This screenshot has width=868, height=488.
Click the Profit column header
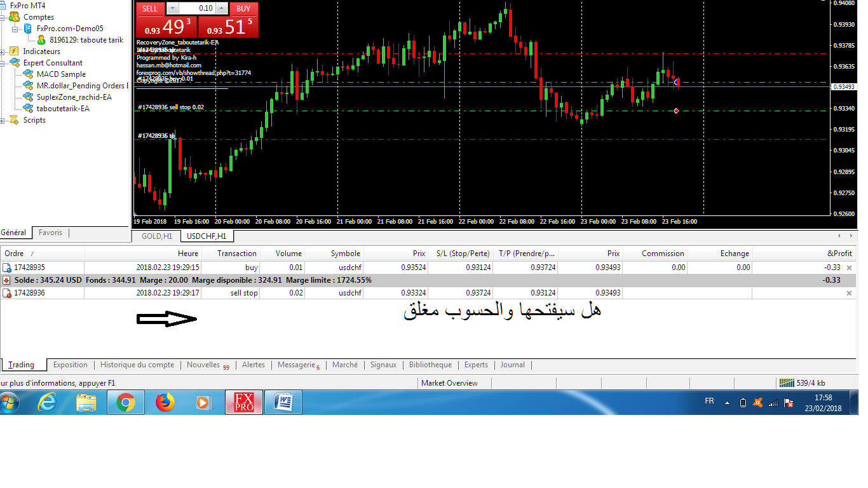804,254
